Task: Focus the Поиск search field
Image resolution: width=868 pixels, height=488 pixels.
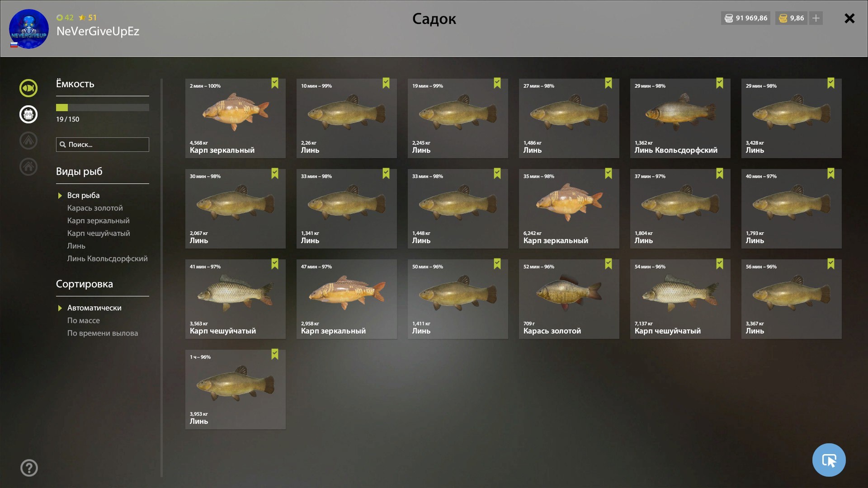Action: [x=103, y=145]
